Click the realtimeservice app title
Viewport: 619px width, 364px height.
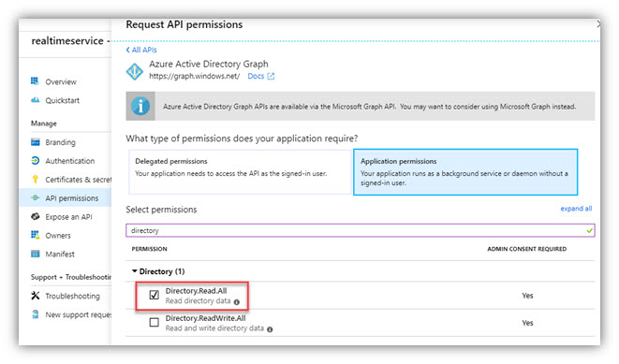67,40
